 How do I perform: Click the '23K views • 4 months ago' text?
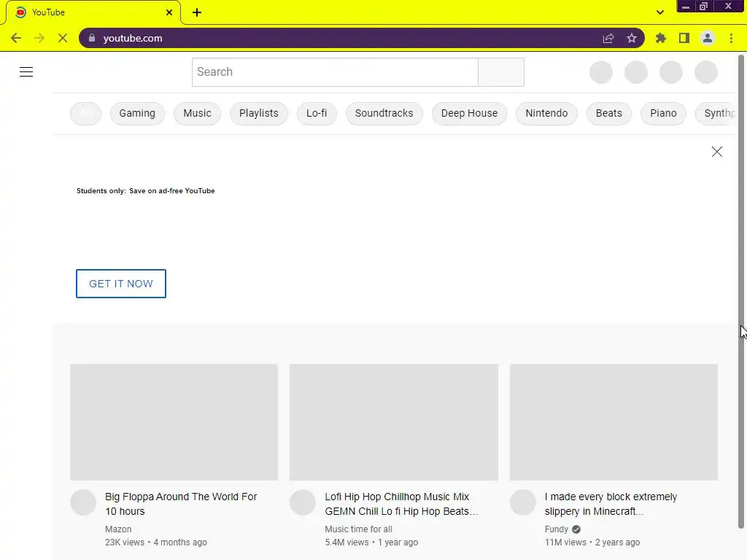click(x=156, y=542)
